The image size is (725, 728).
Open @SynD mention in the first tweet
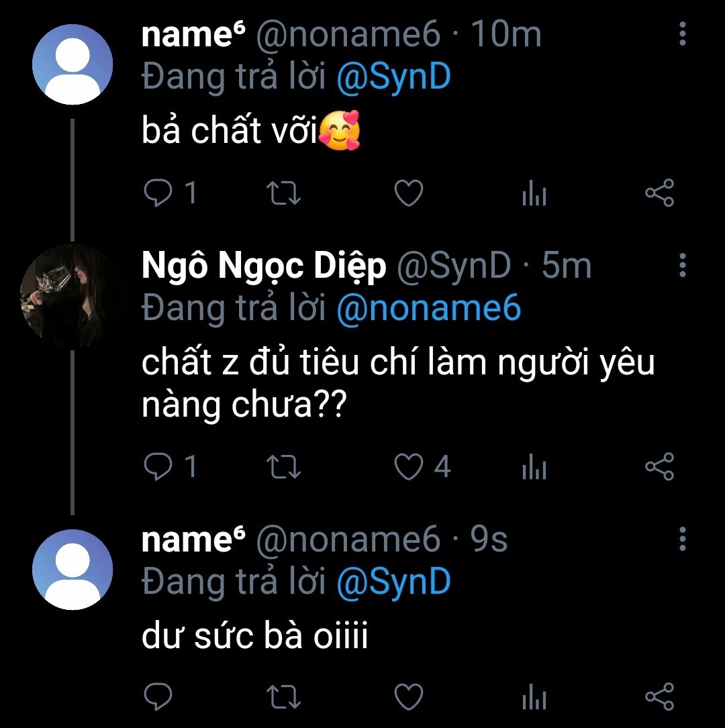[x=393, y=78]
